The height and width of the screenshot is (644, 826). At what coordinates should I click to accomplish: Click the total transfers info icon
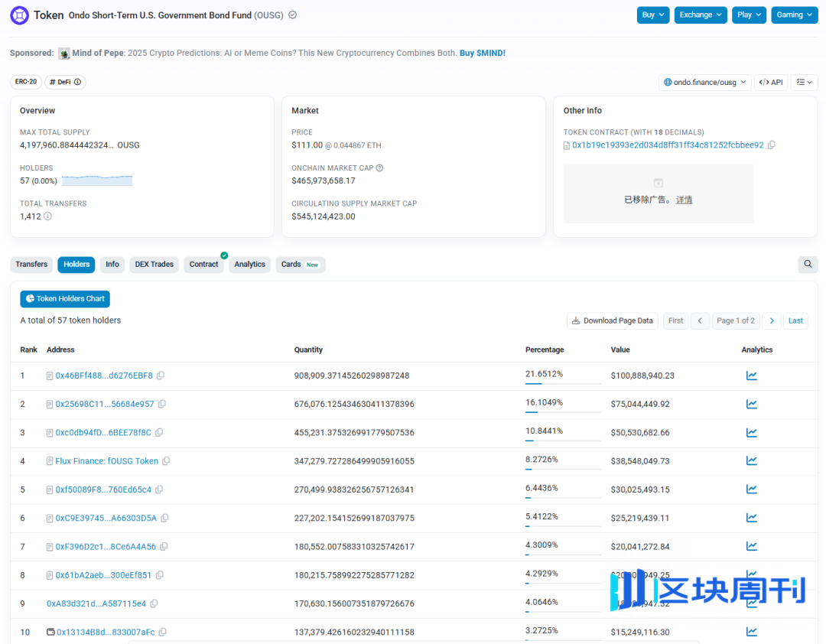click(47, 216)
